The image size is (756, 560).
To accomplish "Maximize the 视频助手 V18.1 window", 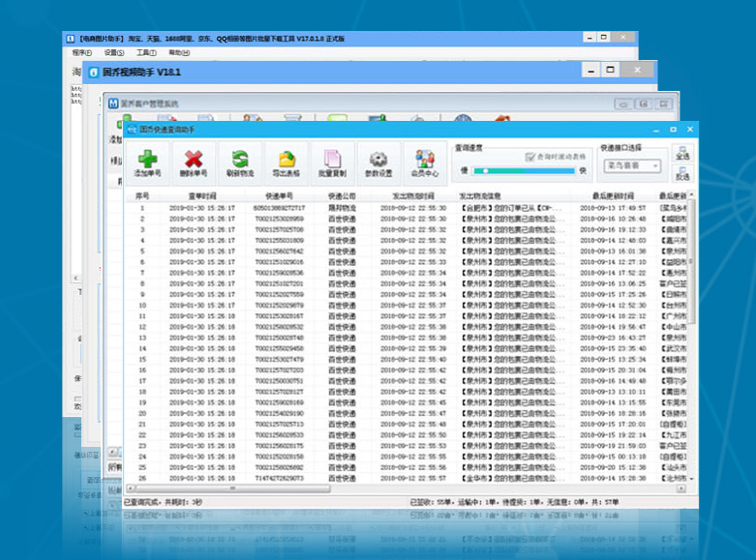I will [x=610, y=70].
